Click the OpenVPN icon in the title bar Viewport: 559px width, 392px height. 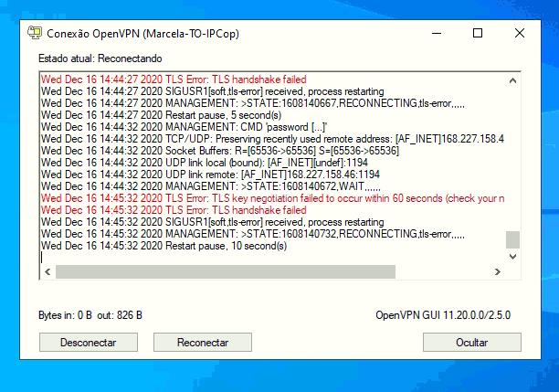pyautogui.click(x=34, y=32)
